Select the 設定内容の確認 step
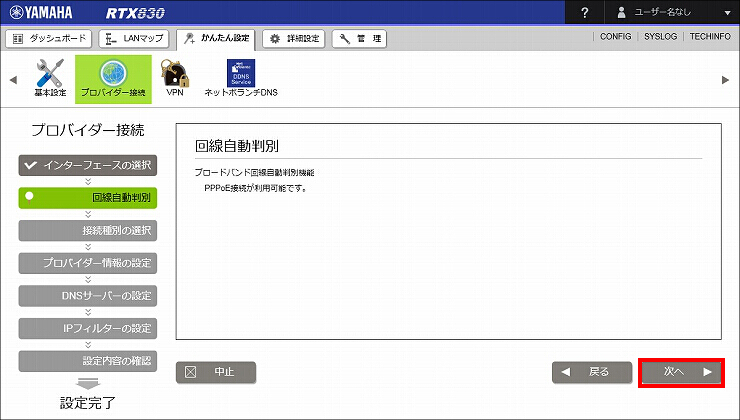Image resolution: width=740 pixels, height=420 pixels. pyautogui.click(x=88, y=361)
